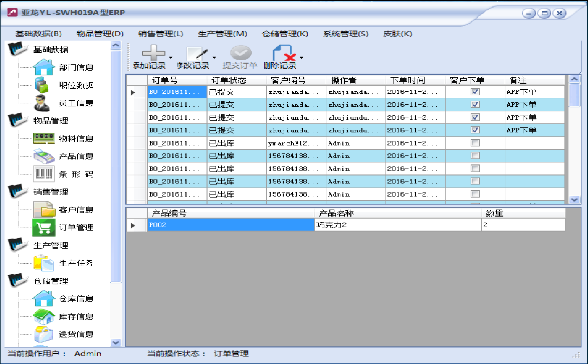Open the 订单管理 shopping cart icon

click(44, 227)
